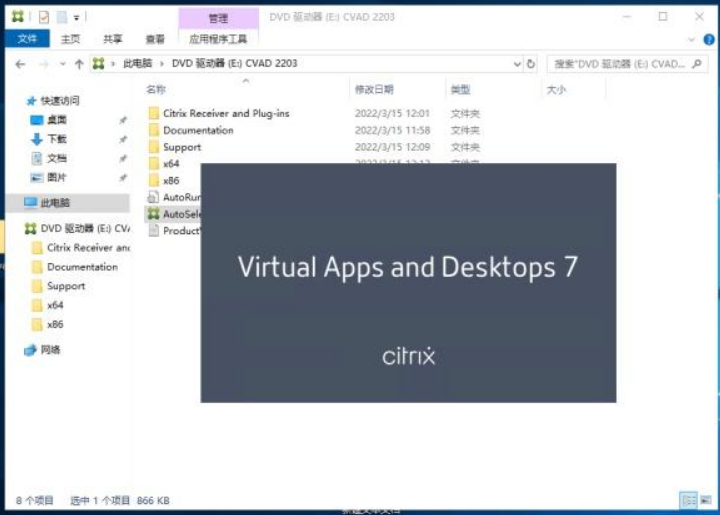Open x86 folder in navigation tree
Screen dimensions: 720x515
click(x=48, y=325)
